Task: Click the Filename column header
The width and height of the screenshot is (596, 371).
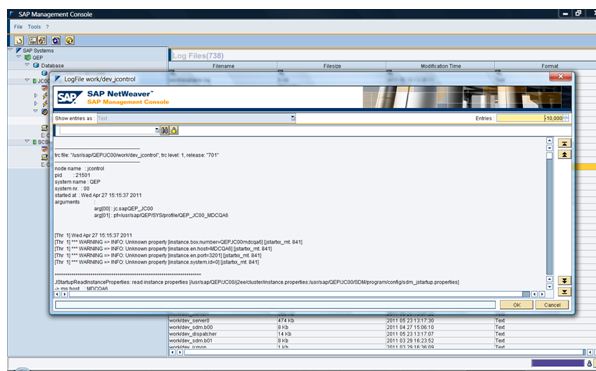Action: coord(223,66)
